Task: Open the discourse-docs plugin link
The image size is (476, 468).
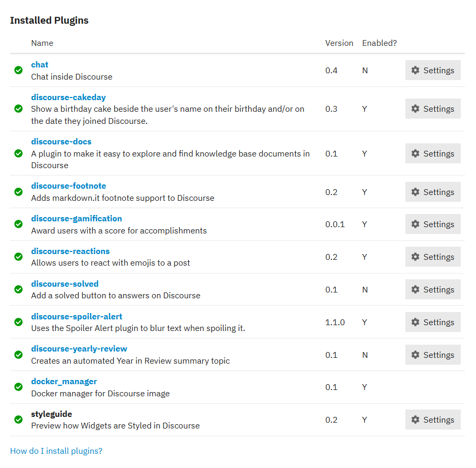Action: click(x=61, y=141)
